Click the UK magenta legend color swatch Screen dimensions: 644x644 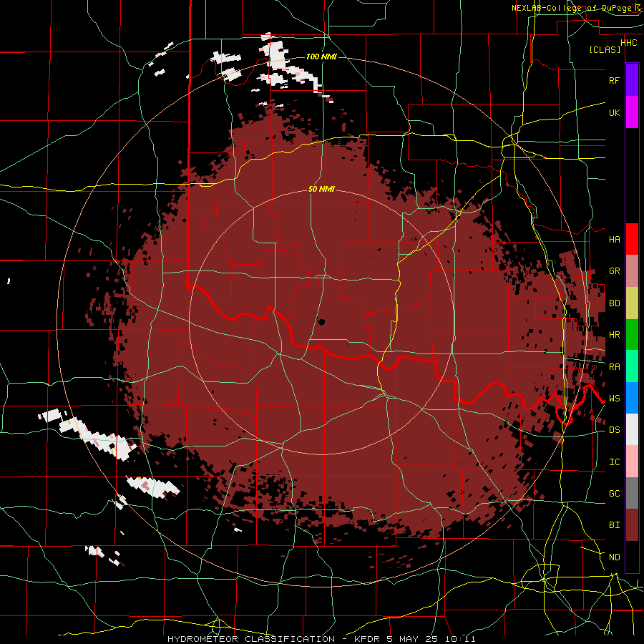(x=632, y=112)
